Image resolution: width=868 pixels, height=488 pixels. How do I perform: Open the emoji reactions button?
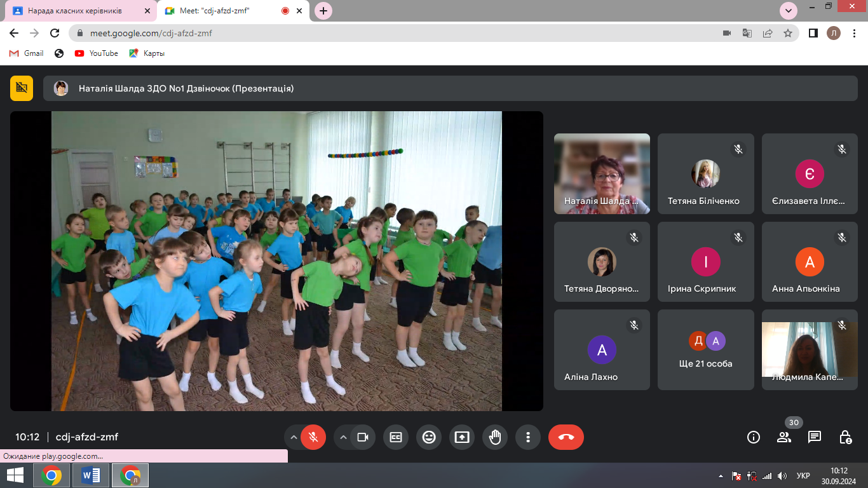coord(429,437)
